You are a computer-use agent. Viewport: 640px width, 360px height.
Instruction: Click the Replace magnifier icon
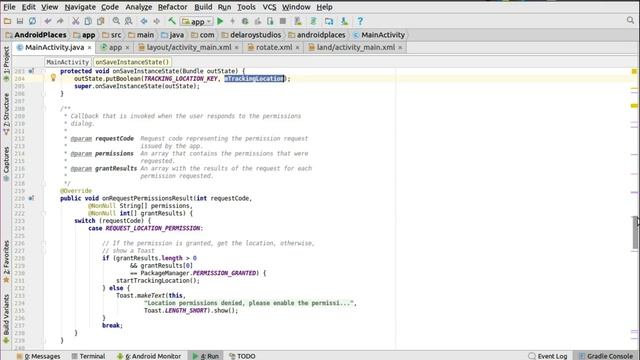[x=129, y=21]
